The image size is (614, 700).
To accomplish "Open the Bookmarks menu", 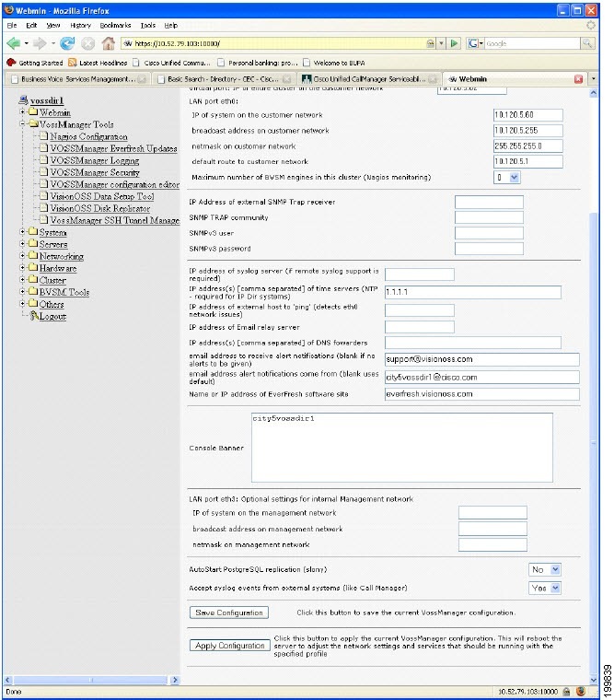I will pos(115,26).
